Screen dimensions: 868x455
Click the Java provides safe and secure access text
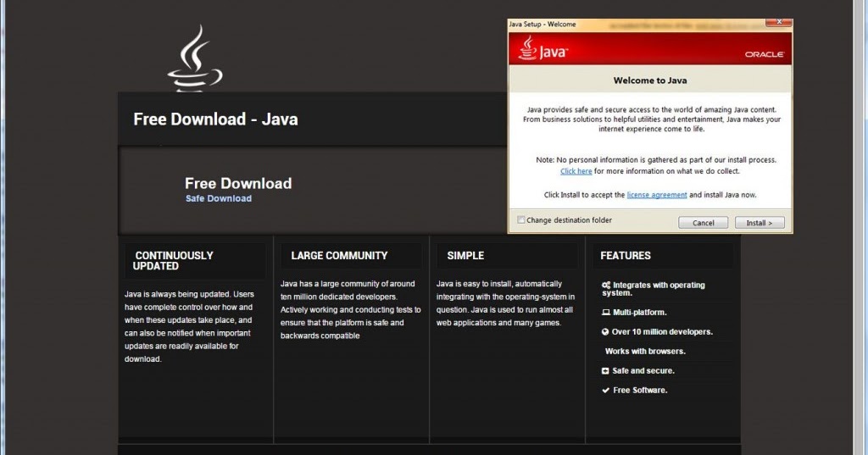point(652,119)
